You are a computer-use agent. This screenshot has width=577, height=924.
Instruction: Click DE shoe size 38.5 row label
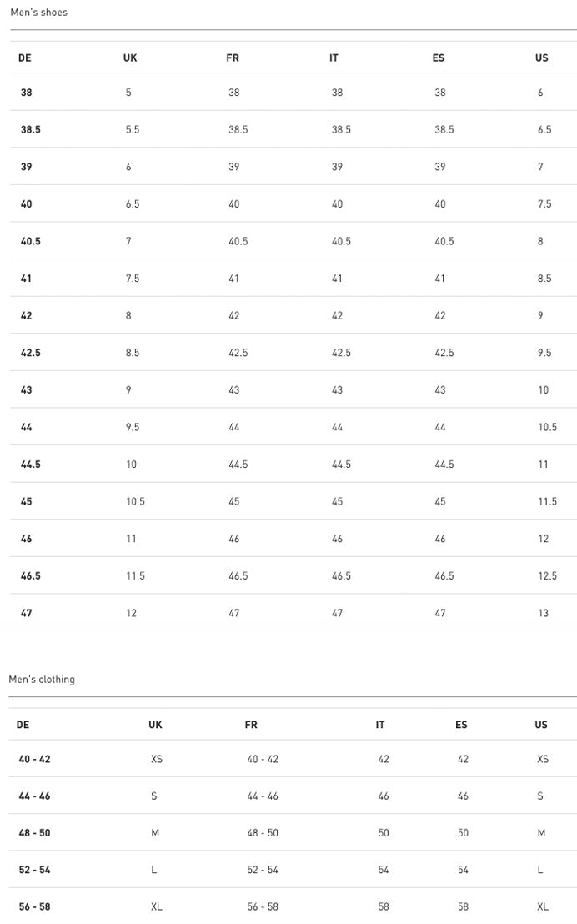31,129
